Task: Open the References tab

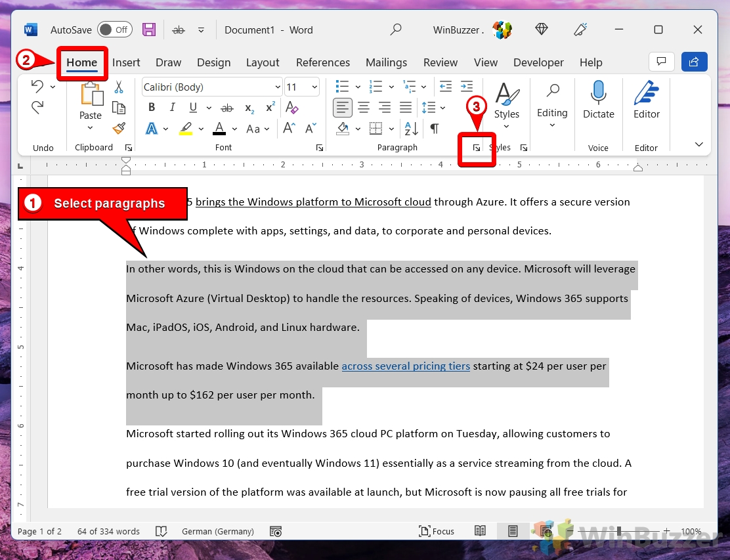Action: (322, 62)
